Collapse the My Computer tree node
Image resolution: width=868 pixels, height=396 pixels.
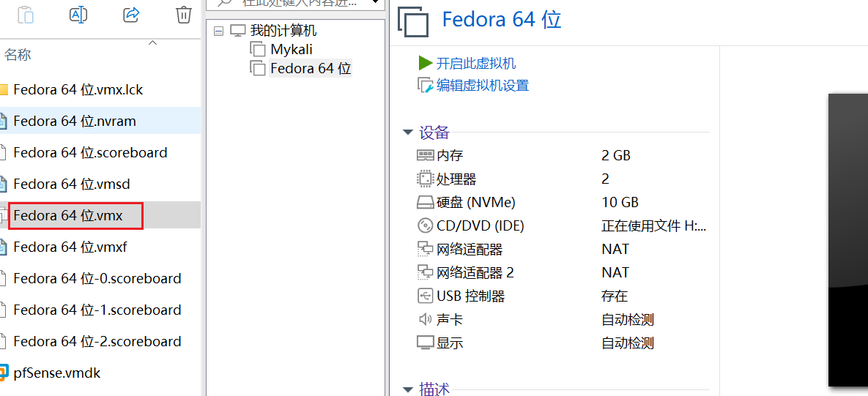point(218,31)
